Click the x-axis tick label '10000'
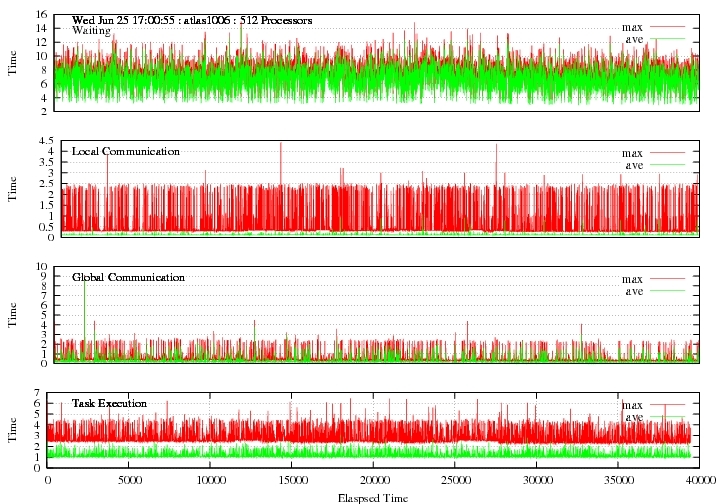The image size is (720, 504). [211, 480]
